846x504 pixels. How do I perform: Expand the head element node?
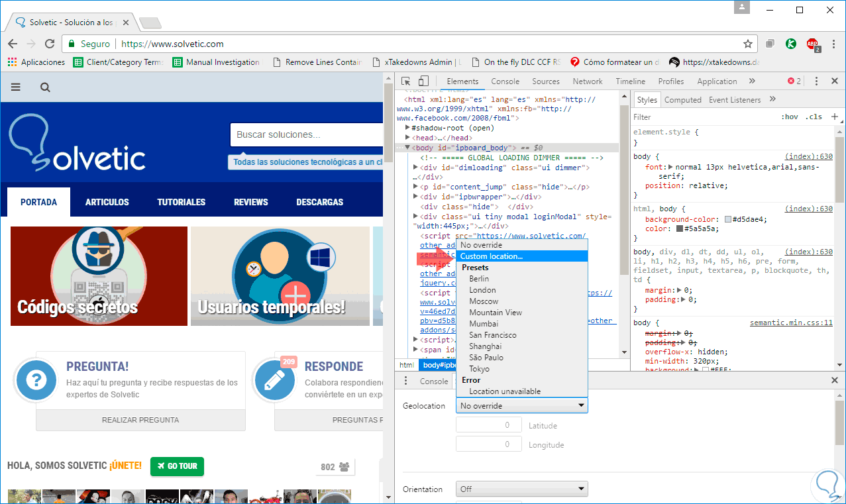point(408,138)
